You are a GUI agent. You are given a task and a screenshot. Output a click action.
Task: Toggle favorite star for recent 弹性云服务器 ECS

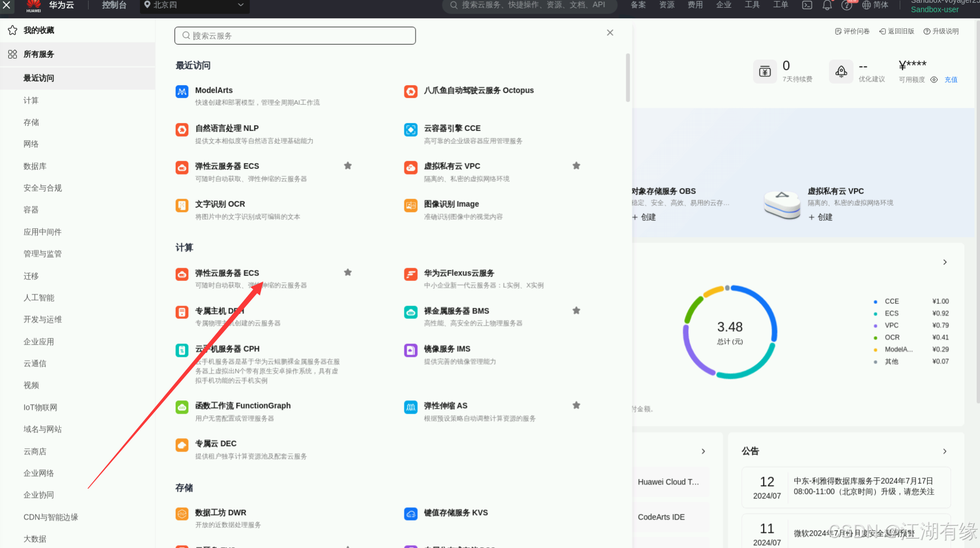click(x=347, y=166)
